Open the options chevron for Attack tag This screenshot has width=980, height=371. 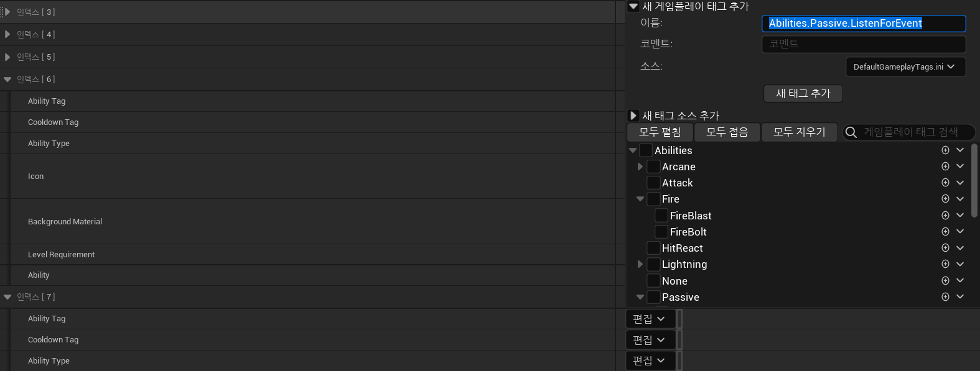pyautogui.click(x=960, y=183)
